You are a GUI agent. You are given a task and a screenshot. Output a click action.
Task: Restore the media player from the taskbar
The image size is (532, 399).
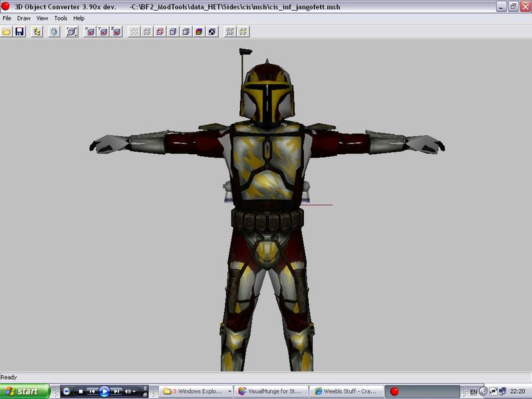click(145, 394)
